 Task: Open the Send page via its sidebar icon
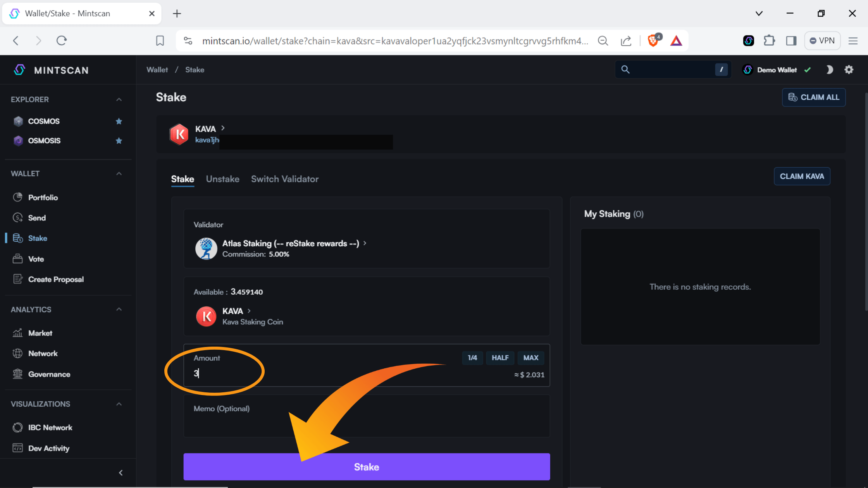point(18,217)
